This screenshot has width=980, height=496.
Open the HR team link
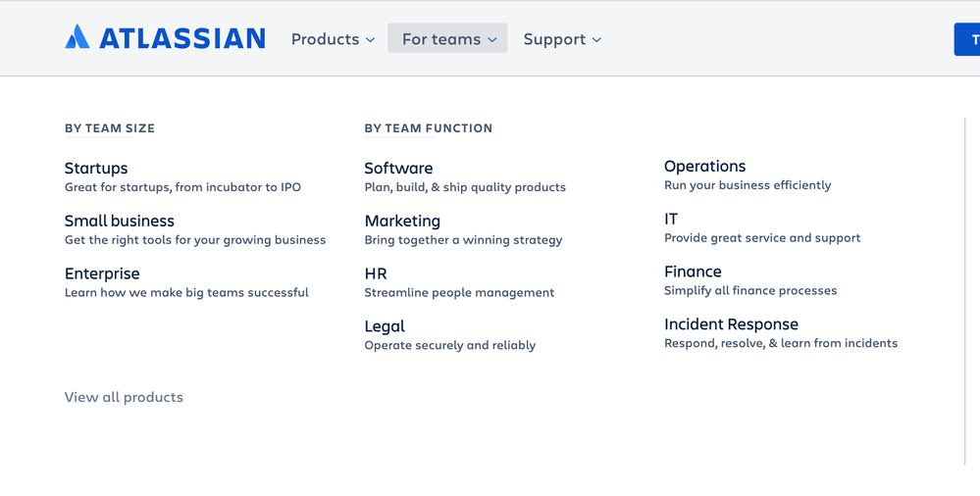[376, 273]
